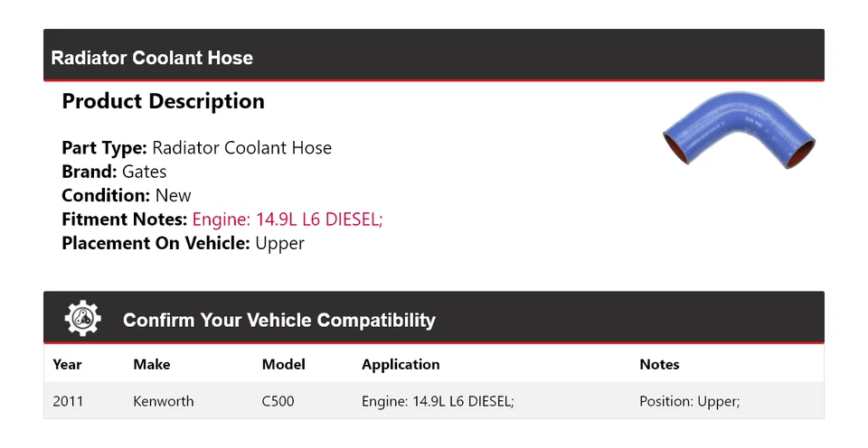868x448 pixels.
Task: Click the Radiator Coolant Hose header title
Action: click(x=152, y=58)
